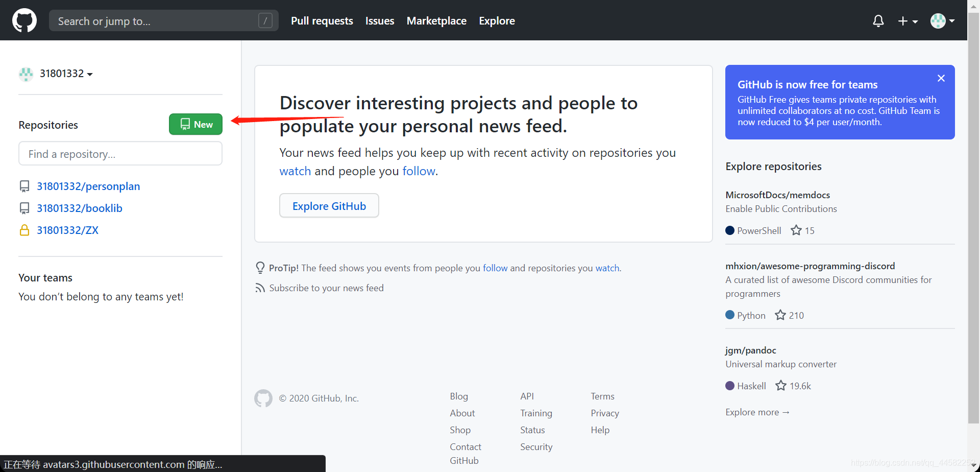
Task: Subscribe to your news feed
Action: (x=326, y=288)
